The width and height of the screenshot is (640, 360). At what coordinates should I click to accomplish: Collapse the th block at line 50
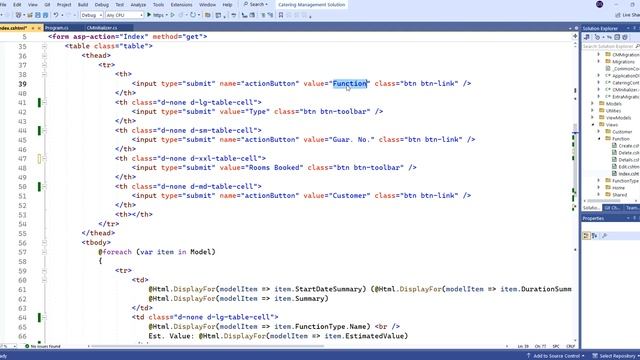tap(44, 187)
